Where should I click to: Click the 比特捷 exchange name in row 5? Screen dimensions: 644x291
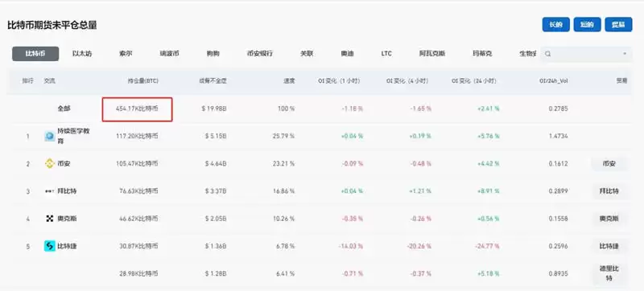click(67, 246)
